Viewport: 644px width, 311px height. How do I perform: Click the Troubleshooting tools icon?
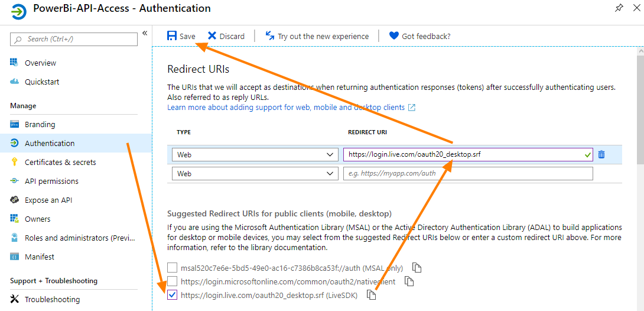[14, 299]
